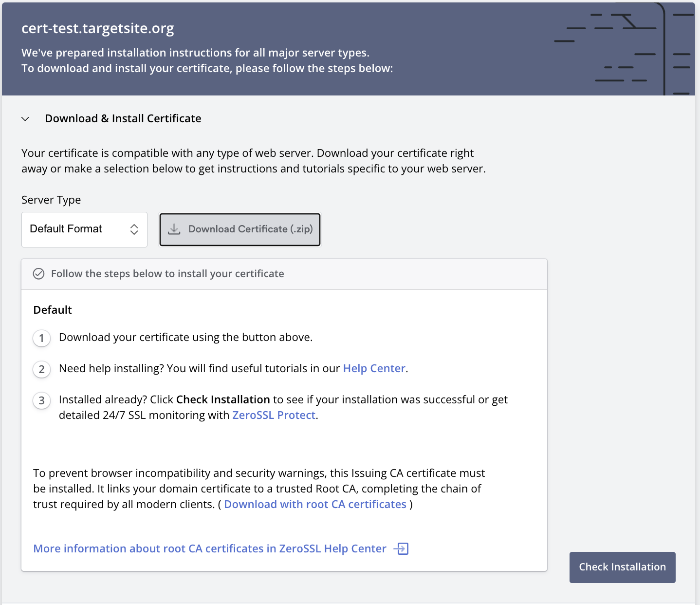Screen dimensions: 700x605
Task: Click the Default heading in instructions
Action: pos(53,310)
